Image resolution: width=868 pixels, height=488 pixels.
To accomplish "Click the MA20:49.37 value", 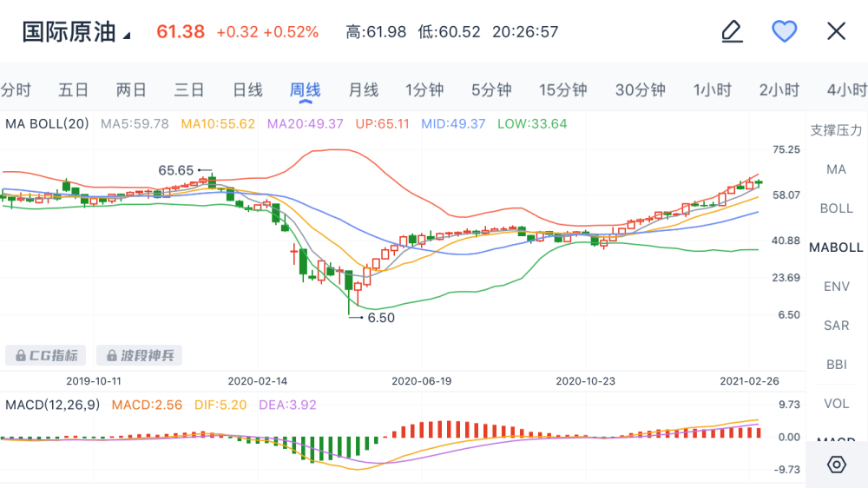I will [x=305, y=123].
